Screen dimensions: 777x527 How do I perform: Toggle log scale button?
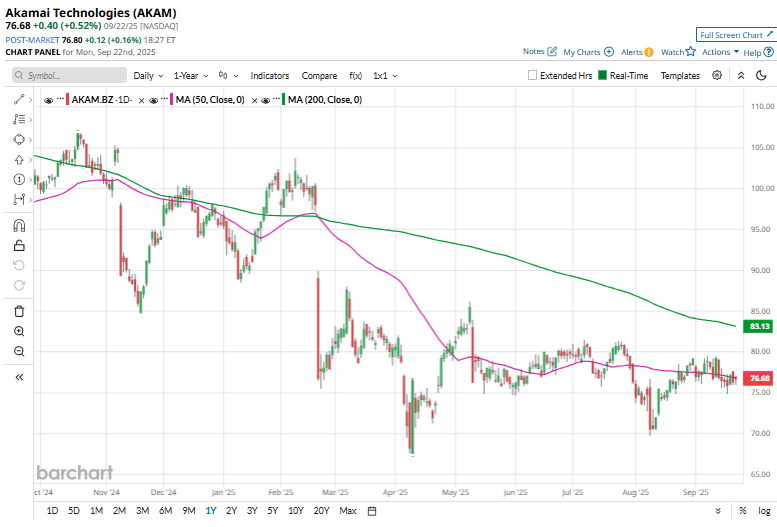[x=764, y=511]
